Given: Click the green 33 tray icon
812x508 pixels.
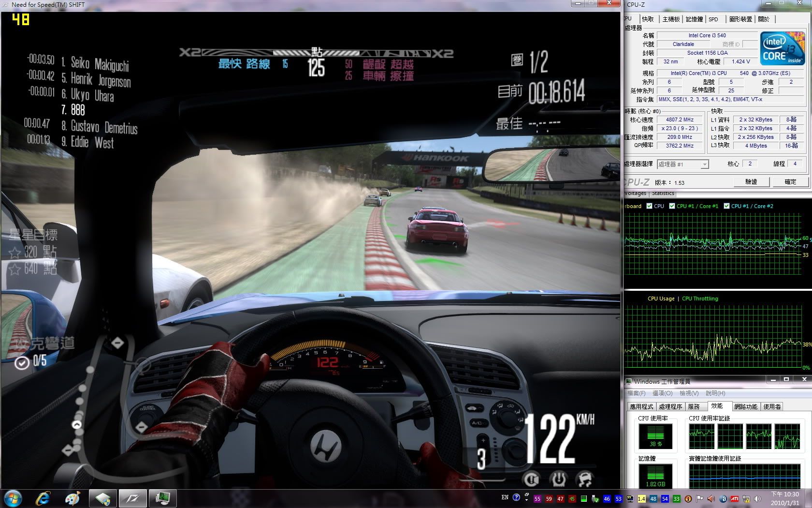Looking at the screenshot, I should point(677,499).
